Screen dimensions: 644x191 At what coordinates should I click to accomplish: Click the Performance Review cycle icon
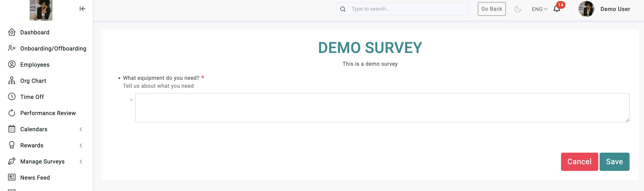pyautogui.click(x=12, y=113)
